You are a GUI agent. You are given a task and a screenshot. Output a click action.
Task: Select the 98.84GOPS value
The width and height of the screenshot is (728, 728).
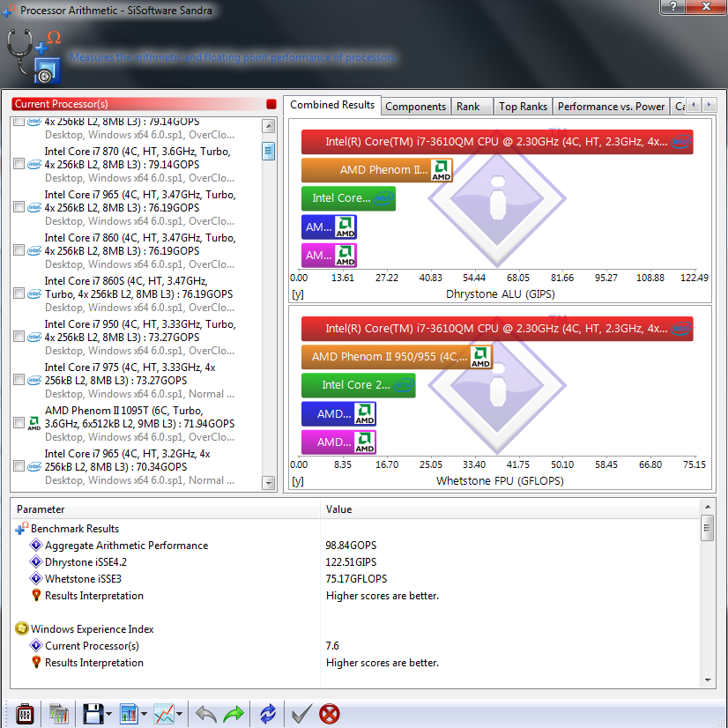[x=351, y=545]
